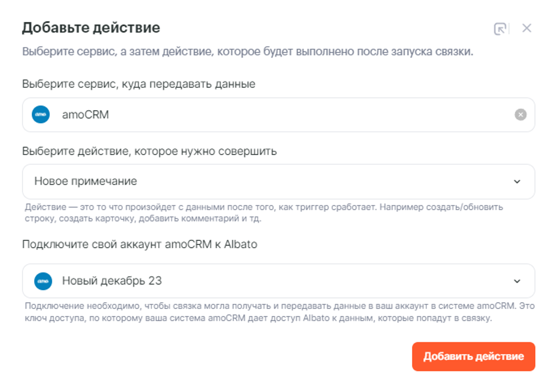The image size is (553, 392).
Task: Click the Выберите действие, которое нужно совершить label
Action: 149,152
